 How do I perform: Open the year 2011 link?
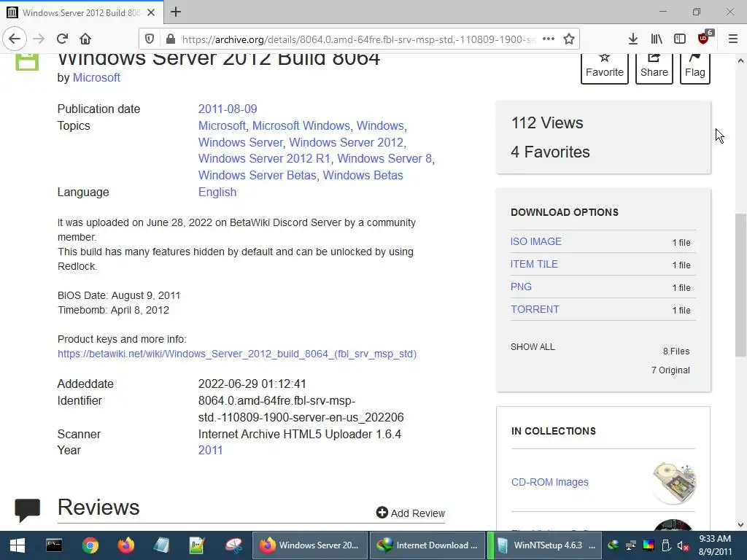coord(211,450)
